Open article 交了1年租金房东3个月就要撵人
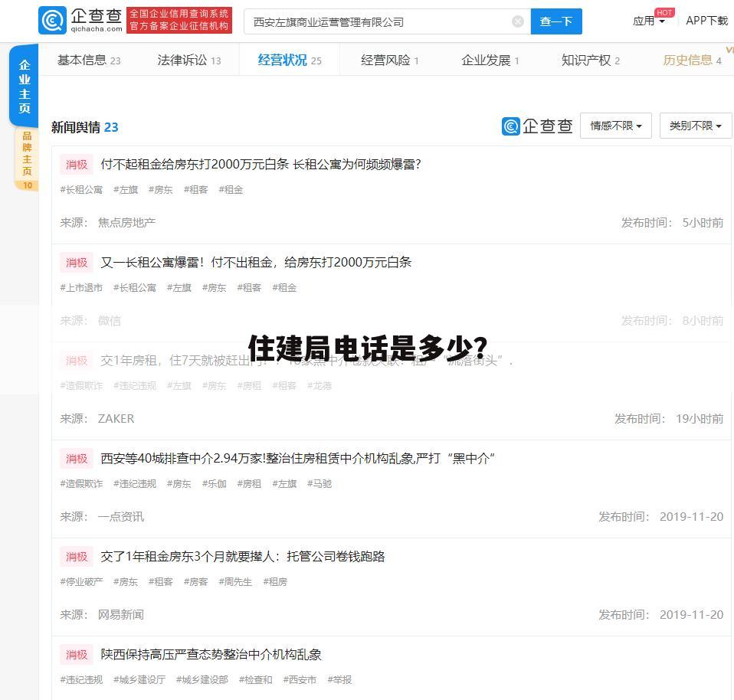 click(242, 556)
